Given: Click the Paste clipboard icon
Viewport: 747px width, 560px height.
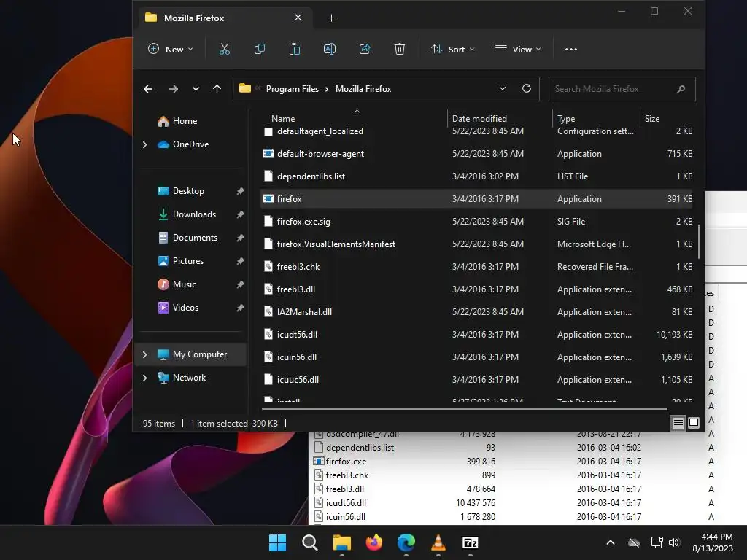Looking at the screenshot, I should [295, 49].
